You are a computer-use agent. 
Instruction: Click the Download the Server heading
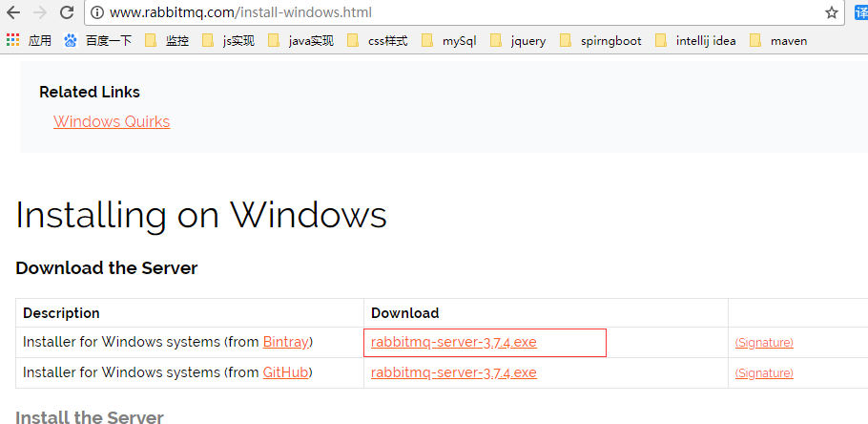point(107,268)
